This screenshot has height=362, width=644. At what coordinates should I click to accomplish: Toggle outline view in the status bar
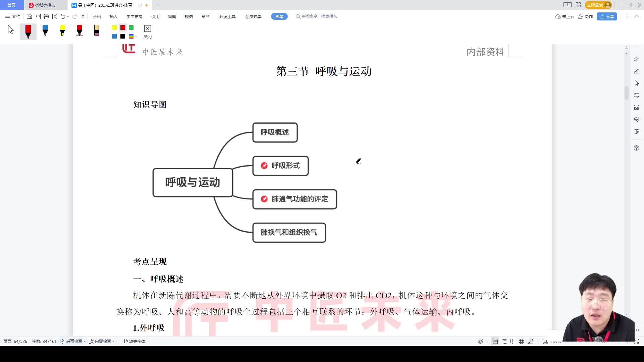coord(504,341)
